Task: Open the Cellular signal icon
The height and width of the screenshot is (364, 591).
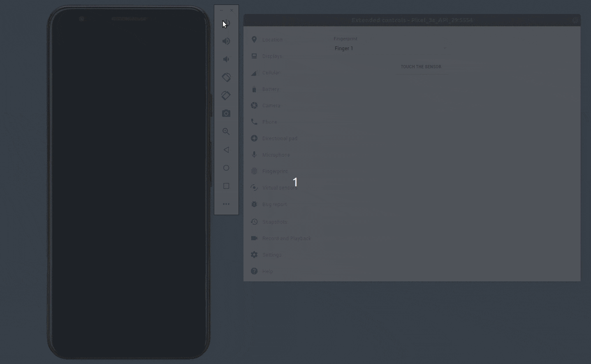Action: (254, 72)
